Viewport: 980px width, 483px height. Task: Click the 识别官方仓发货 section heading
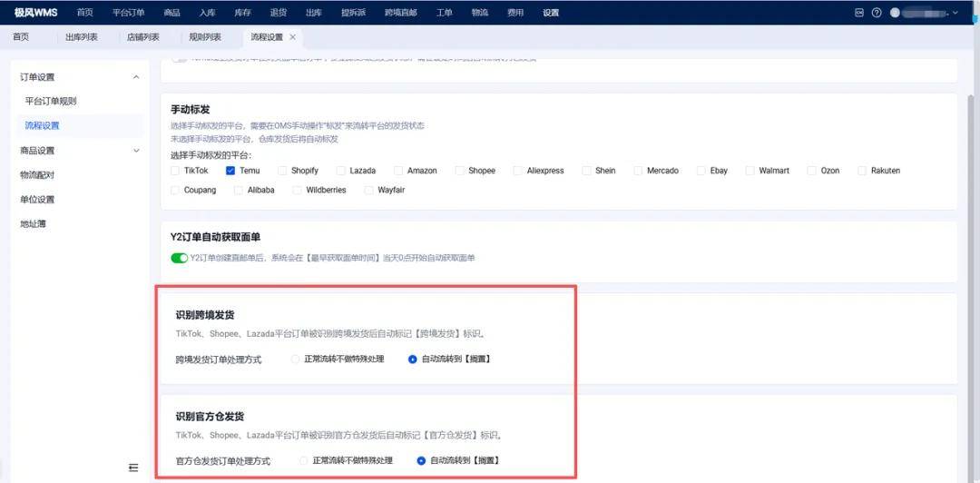[210, 416]
